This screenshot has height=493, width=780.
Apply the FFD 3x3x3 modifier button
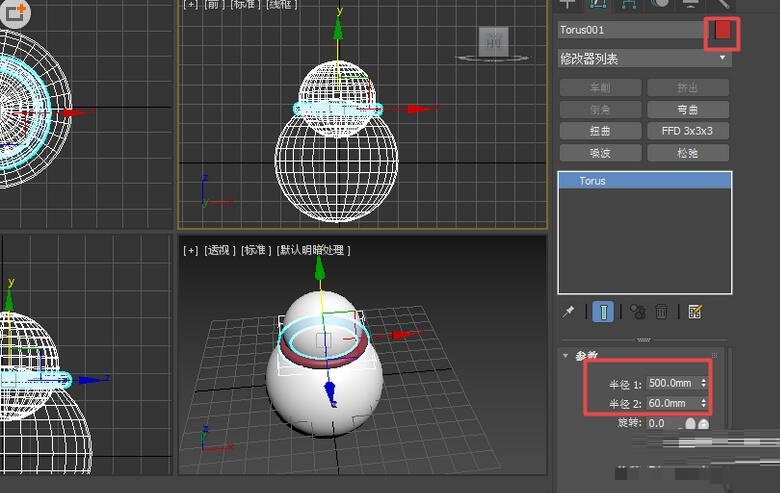(688, 131)
